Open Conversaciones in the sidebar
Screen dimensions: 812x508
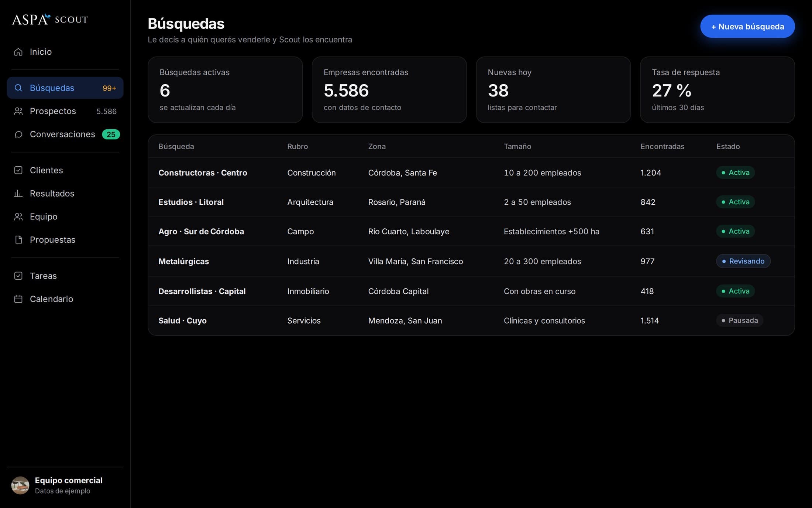click(65, 134)
